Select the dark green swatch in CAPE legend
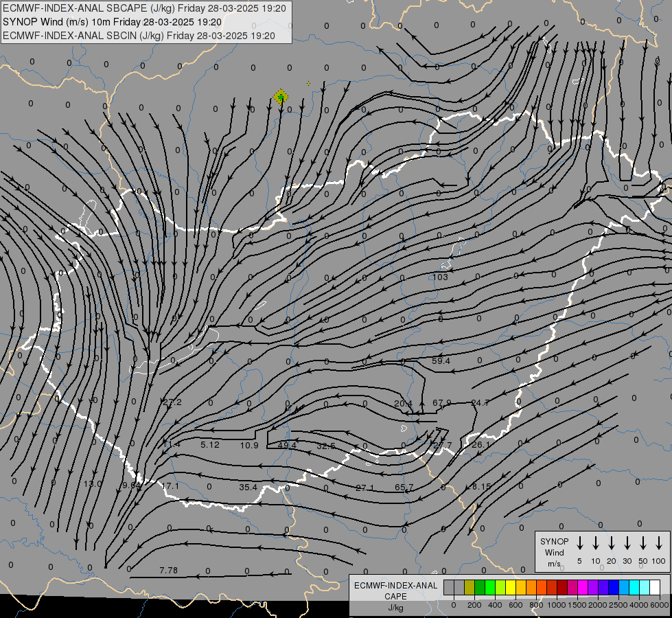This screenshot has width=672, height=618. 480,587
